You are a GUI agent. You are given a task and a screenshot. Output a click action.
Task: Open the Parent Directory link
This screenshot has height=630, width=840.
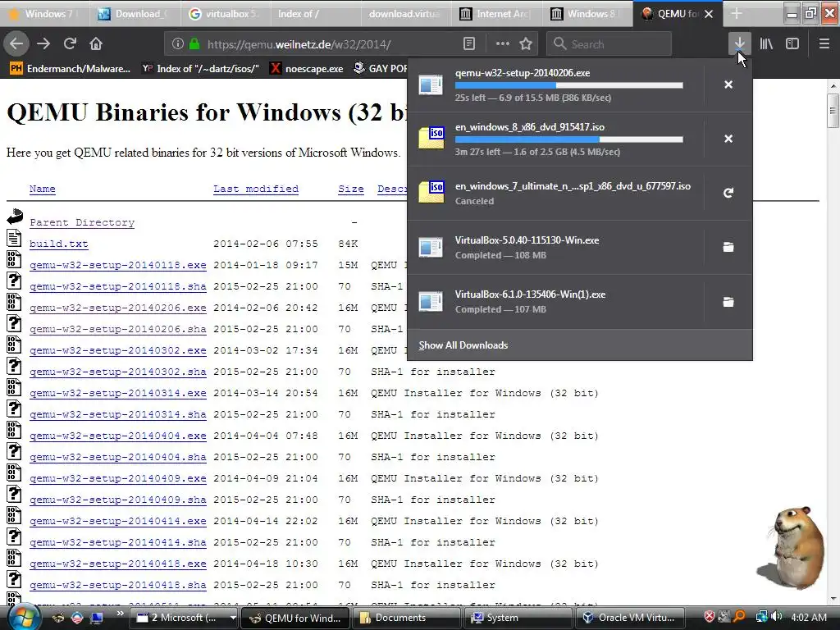coord(82,223)
